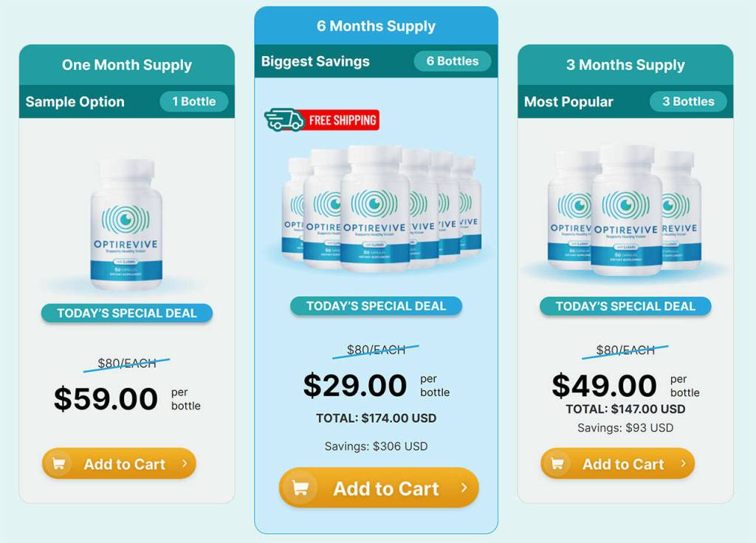Click the Free Shipping truck icon
The height and width of the screenshot is (543, 756).
coord(284,120)
